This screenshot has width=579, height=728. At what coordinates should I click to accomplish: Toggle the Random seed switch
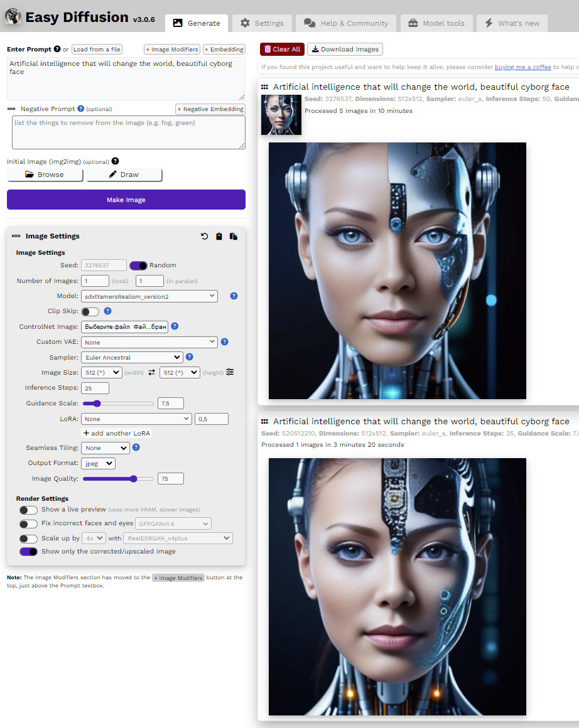138,265
